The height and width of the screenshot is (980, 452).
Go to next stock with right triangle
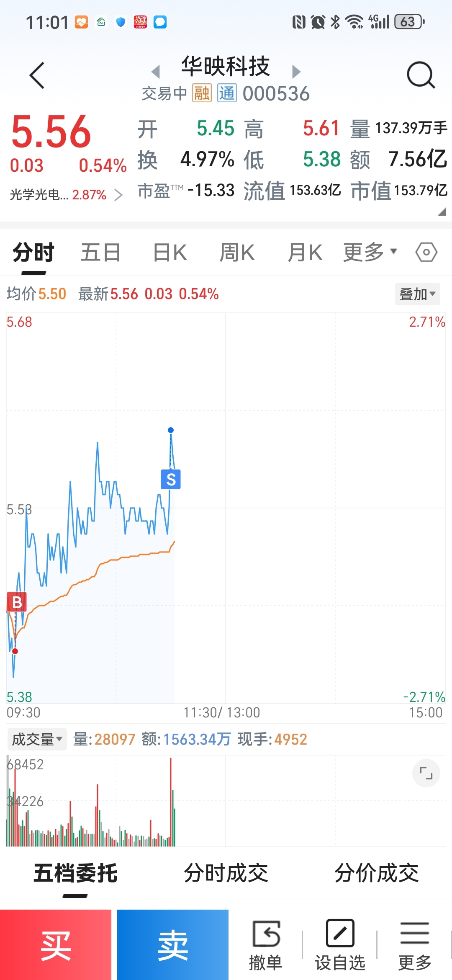coord(296,72)
